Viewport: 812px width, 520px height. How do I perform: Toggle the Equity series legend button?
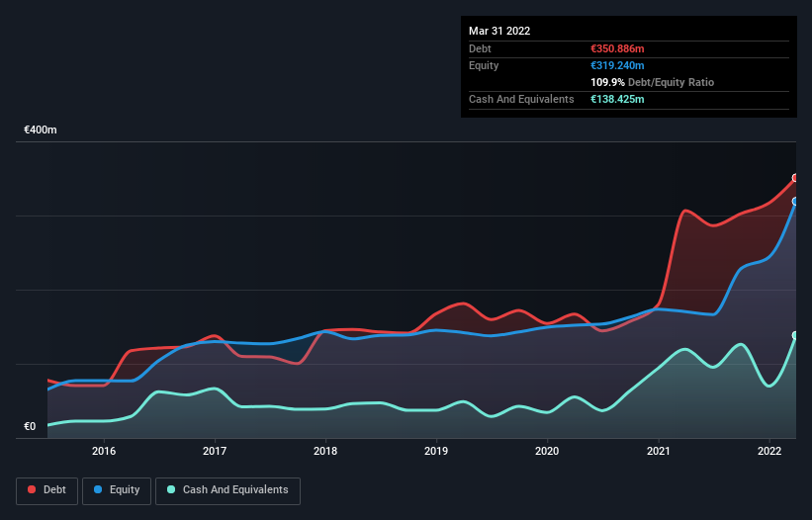[x=117, y=490]
